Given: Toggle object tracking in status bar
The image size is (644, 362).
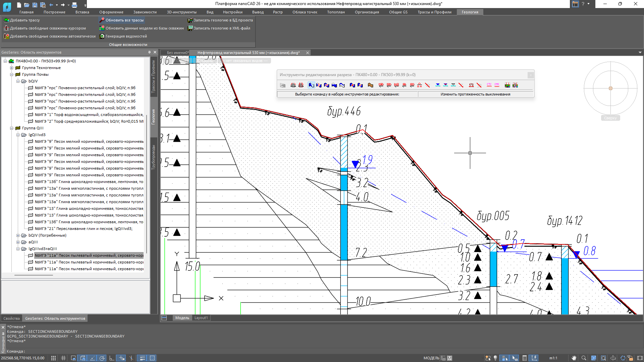Looking at the screenshot, I should (x=93, y=358).
